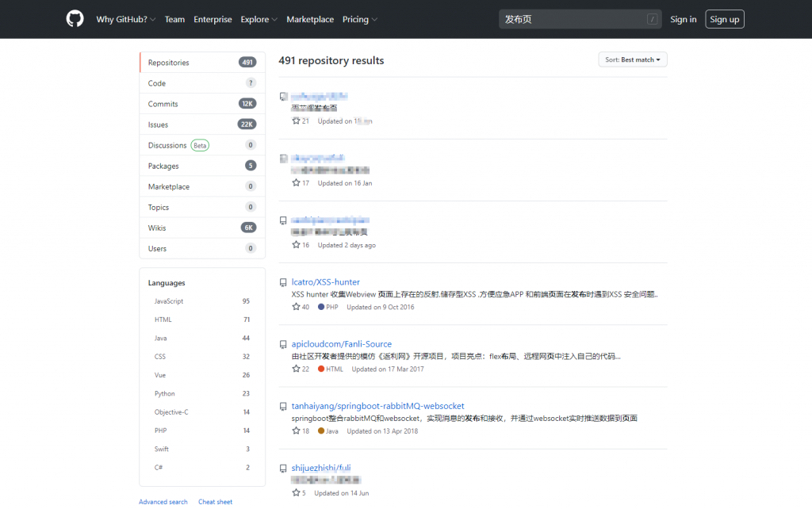The image size is (812, 509).
Task: Filter results by Java in Languages list
Action: coord(202,338)
